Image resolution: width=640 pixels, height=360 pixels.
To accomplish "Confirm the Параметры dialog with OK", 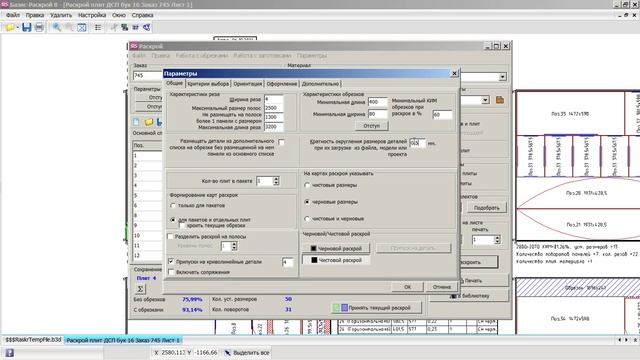I will pyautogui.click(x=407, y=287).
